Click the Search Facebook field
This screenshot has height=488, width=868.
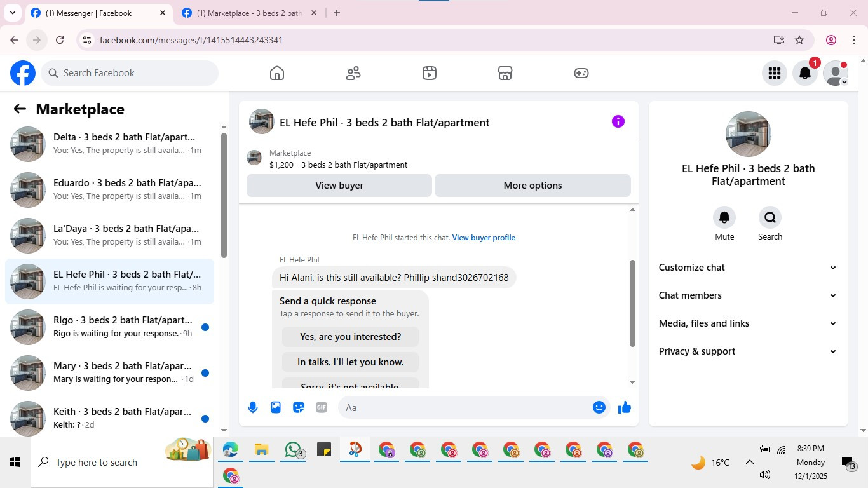130,73
